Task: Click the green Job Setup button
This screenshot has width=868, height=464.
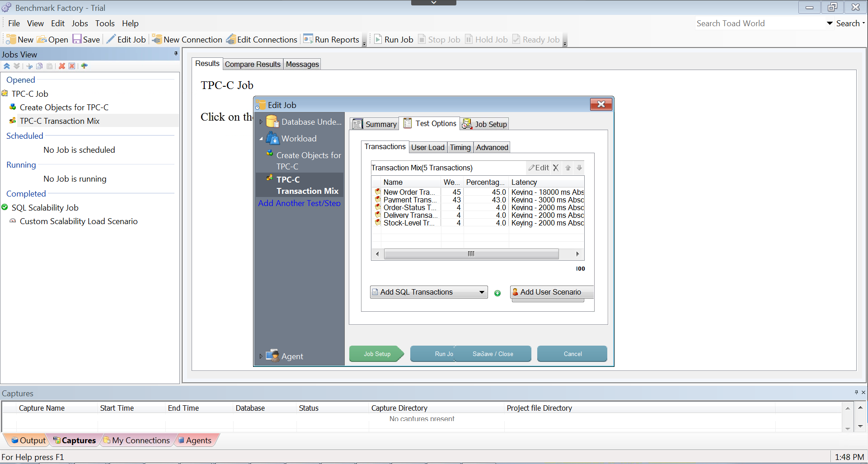Action: tap(377, 354)
